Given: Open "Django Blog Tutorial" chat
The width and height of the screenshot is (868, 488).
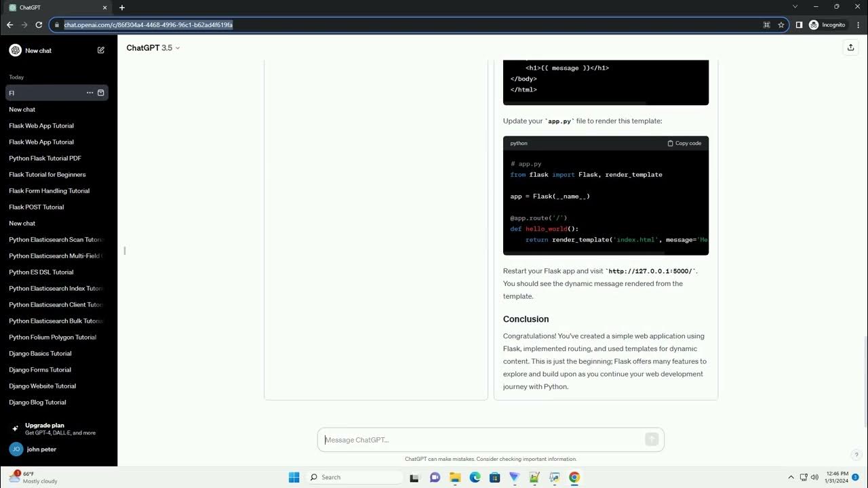Looking at the screenshot, I should pos(57,402).
